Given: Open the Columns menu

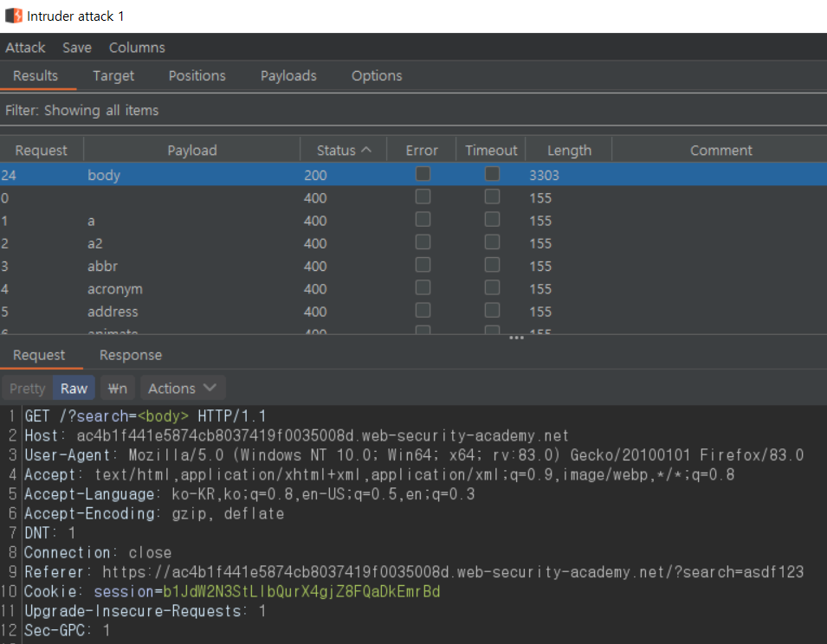Looking at the screenshot, I should click(x=137, y=48).
